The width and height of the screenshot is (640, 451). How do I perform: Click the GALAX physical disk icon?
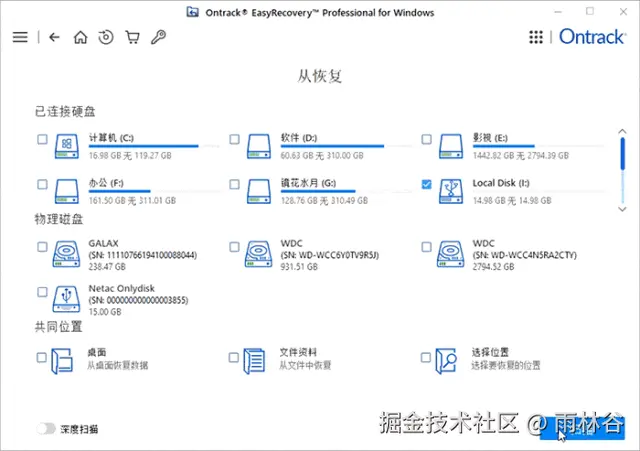coord(66,254)
